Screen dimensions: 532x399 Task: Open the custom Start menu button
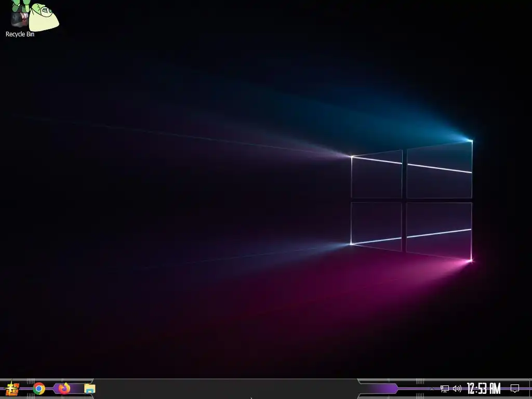(x=12, y=389)
